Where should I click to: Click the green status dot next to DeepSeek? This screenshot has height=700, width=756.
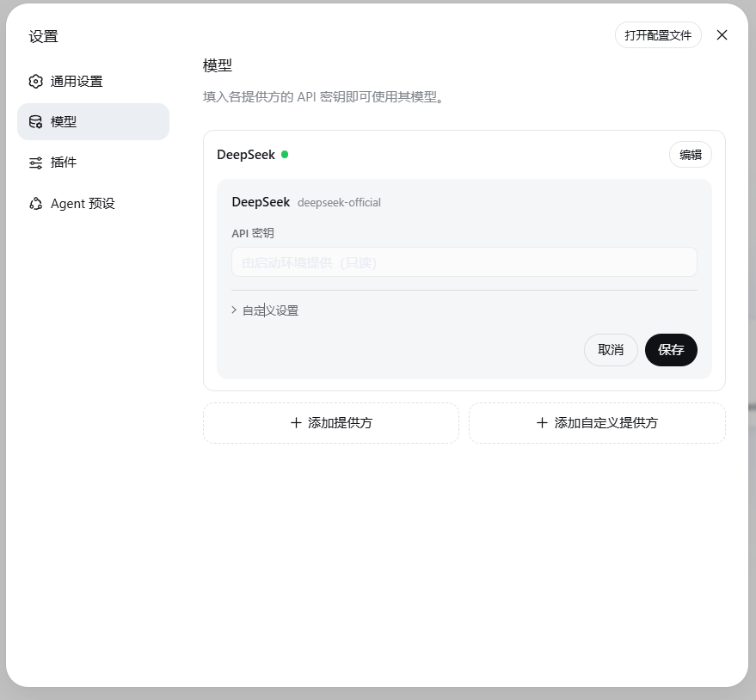pyautogui.click(x=285, y=155)
